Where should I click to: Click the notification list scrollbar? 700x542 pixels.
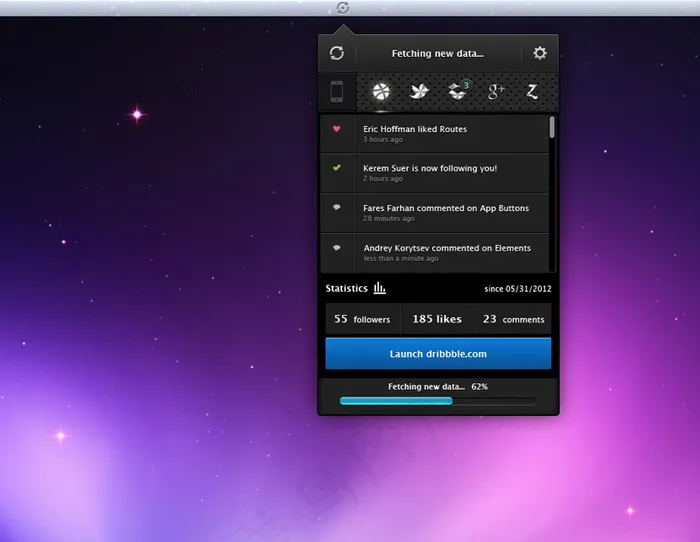552,128
